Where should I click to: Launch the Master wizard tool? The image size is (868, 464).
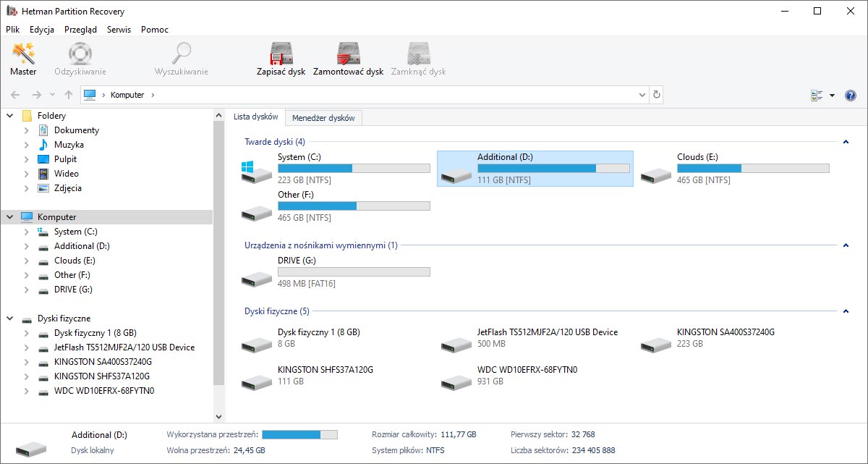coord(23,59)
